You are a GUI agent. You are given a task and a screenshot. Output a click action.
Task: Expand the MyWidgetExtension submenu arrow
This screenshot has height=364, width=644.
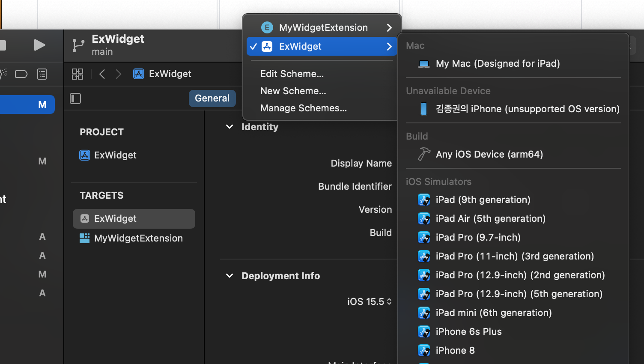(x=389, y=27)
